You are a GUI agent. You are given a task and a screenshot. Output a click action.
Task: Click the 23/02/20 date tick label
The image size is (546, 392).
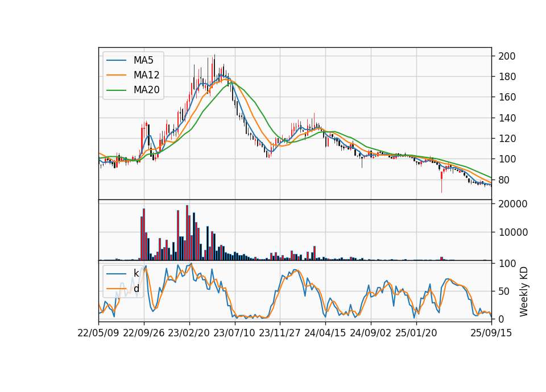click(189, 333)
